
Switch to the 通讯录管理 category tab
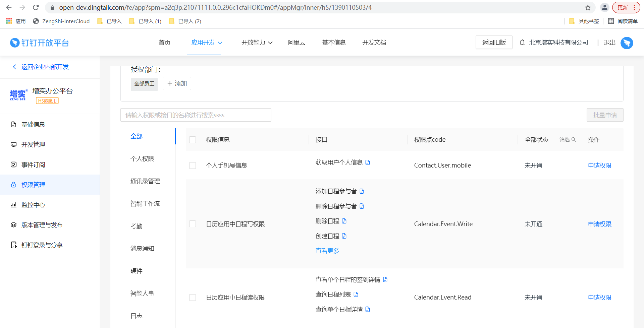[x=145, y=181]
